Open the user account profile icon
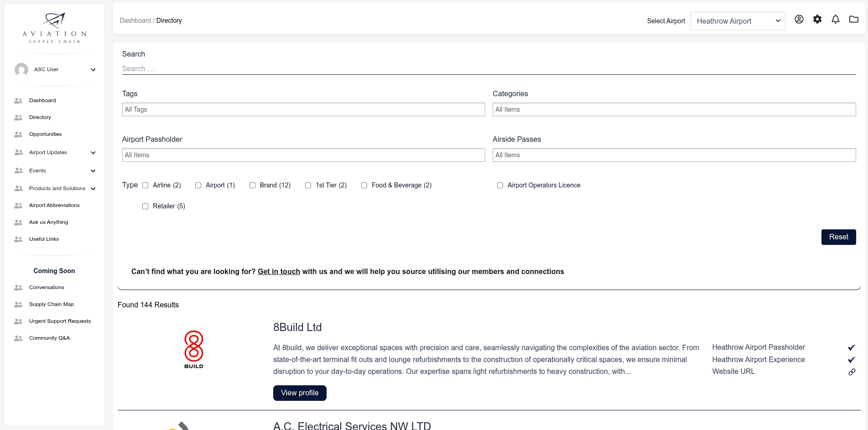This screenshot has height=430, width=868. [x=799, y=19]
